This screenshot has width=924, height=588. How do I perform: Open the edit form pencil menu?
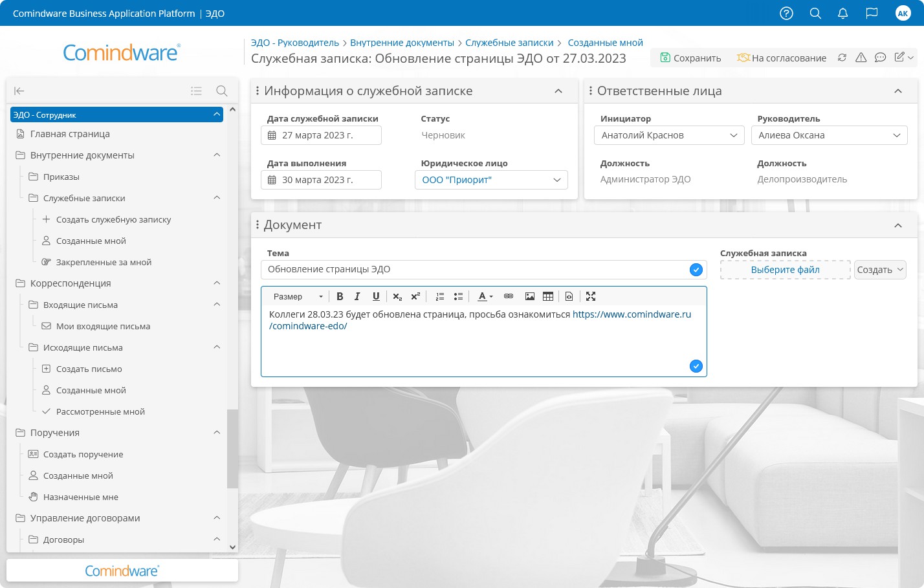904,58
